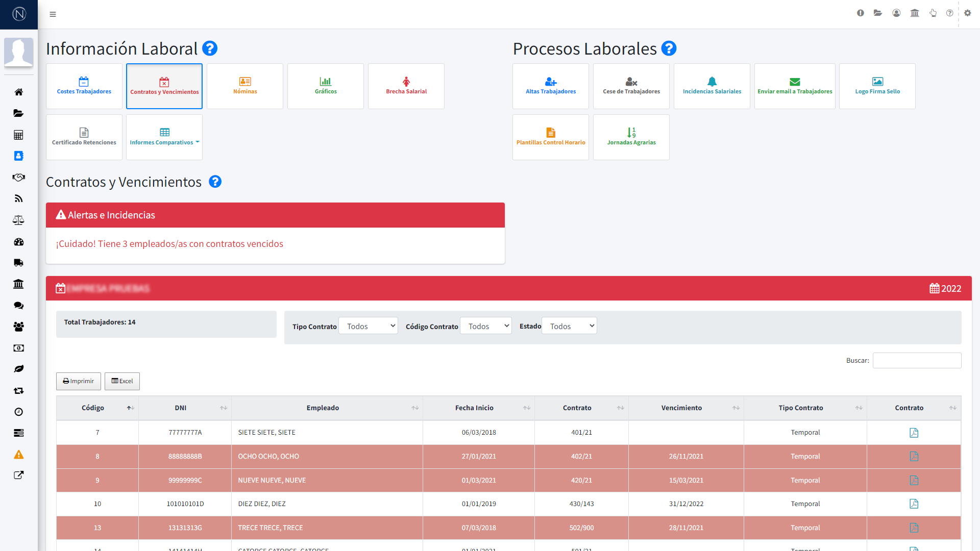Click the Imprimir button
Screen dimensions: 980x551
click(79, 381)
